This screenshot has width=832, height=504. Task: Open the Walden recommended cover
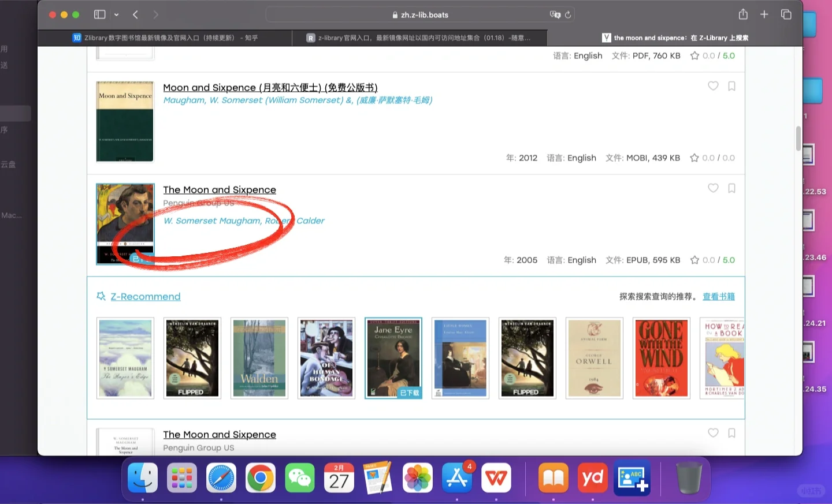tap(259, 358)
